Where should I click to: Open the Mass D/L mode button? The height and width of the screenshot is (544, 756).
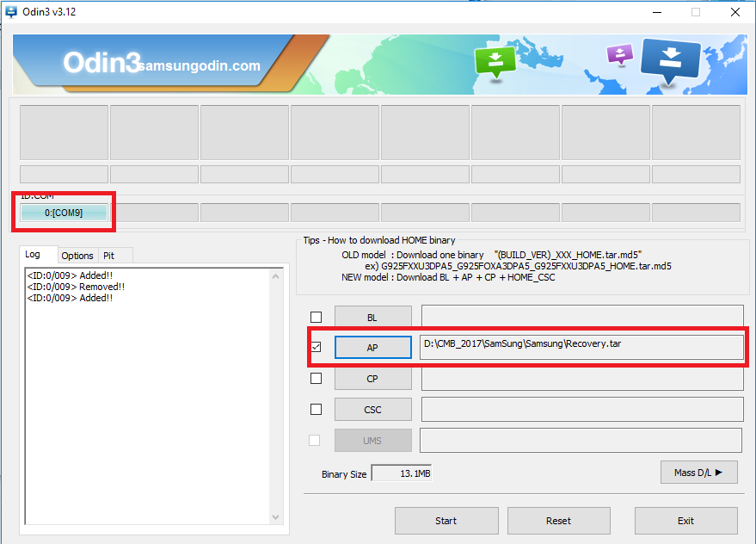[698, 472]
